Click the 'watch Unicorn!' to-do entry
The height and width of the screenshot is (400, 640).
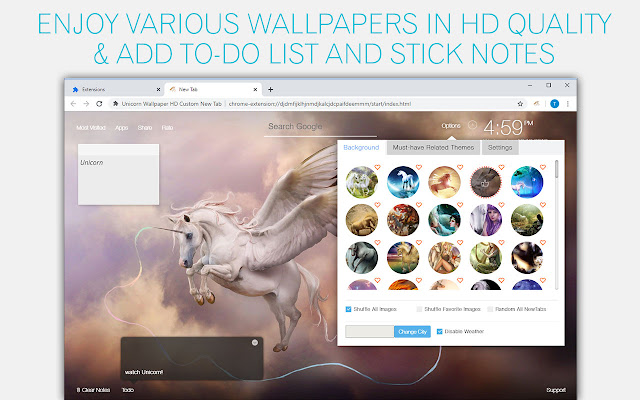point(144,372)
